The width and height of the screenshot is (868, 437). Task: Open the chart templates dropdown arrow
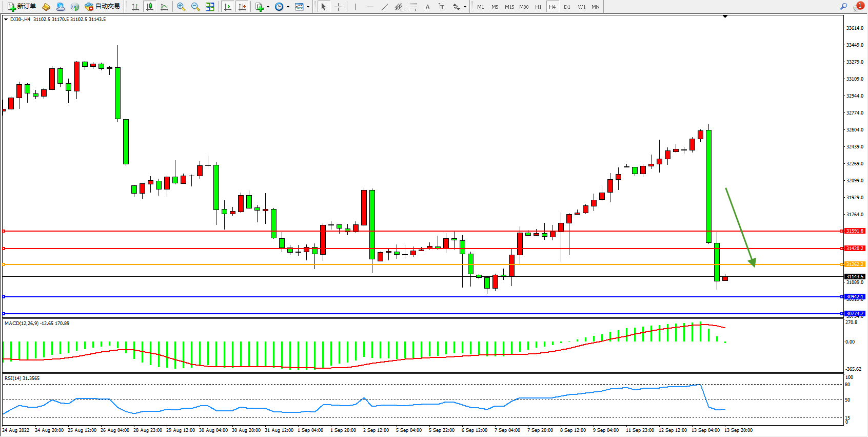click(308, 7)
